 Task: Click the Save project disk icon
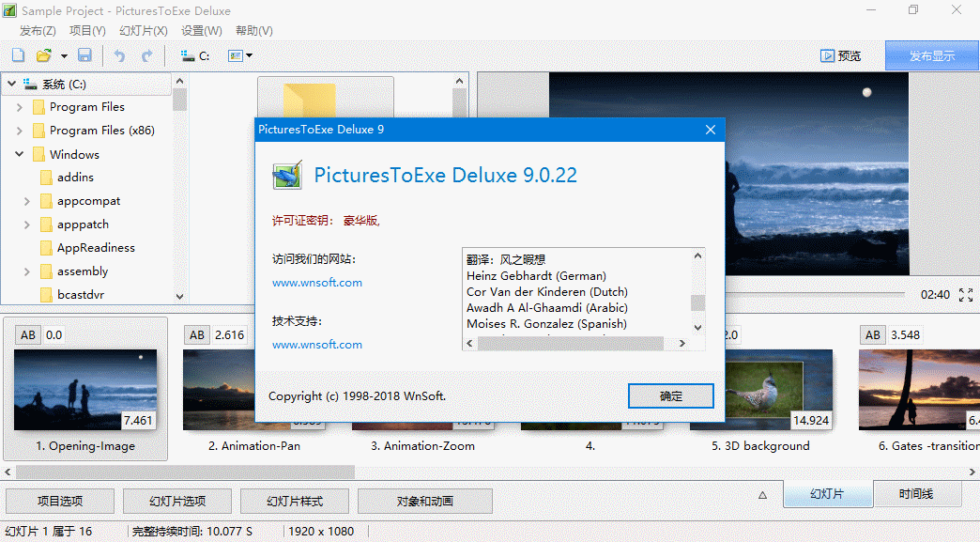click(85, 55)
